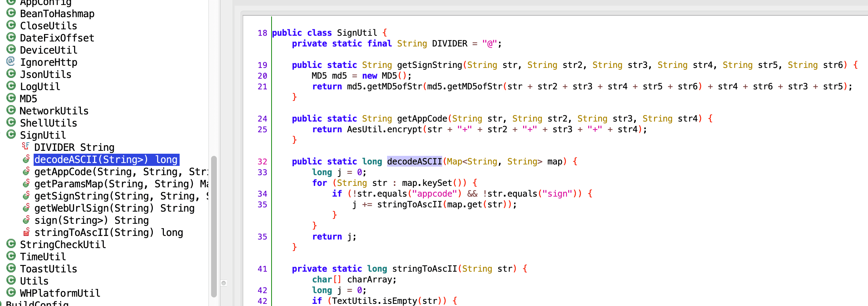
Task: Open the Utils class entry
Action: (x=34, y=281)
